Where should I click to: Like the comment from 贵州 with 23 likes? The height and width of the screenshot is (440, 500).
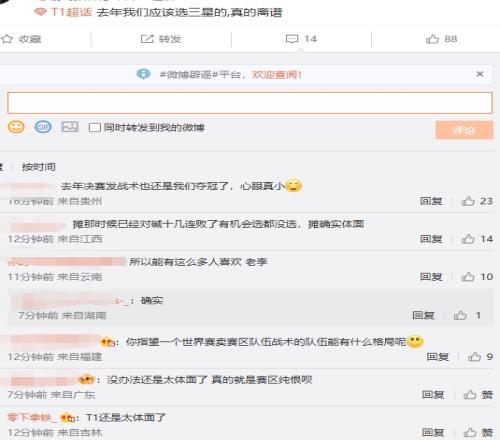[x=468, y=201]
